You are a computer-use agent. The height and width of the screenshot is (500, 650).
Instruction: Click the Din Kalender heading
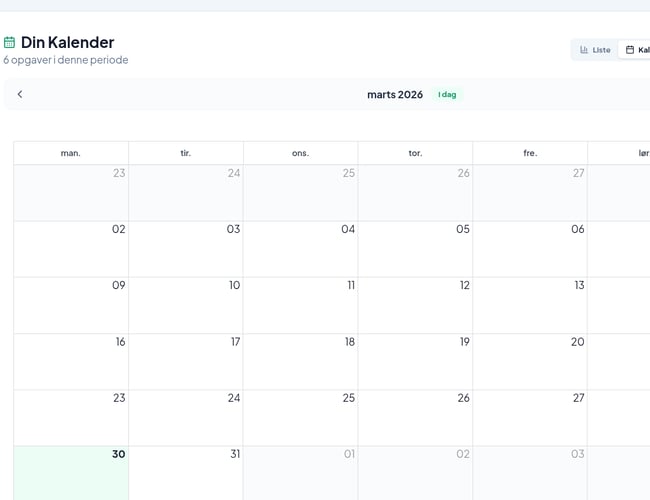click(x=67, y=42)
